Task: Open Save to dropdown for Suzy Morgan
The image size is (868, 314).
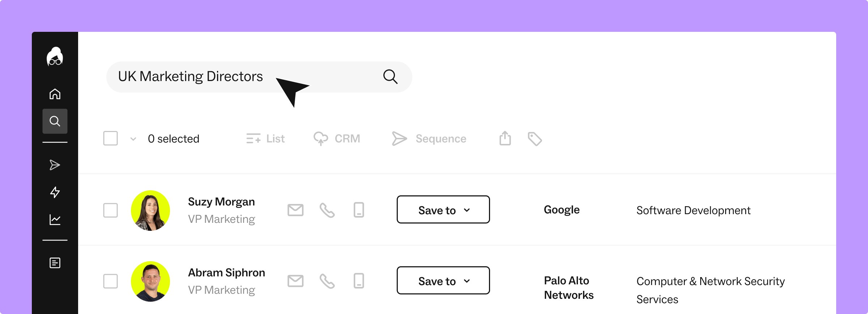Action: [443, 210]
